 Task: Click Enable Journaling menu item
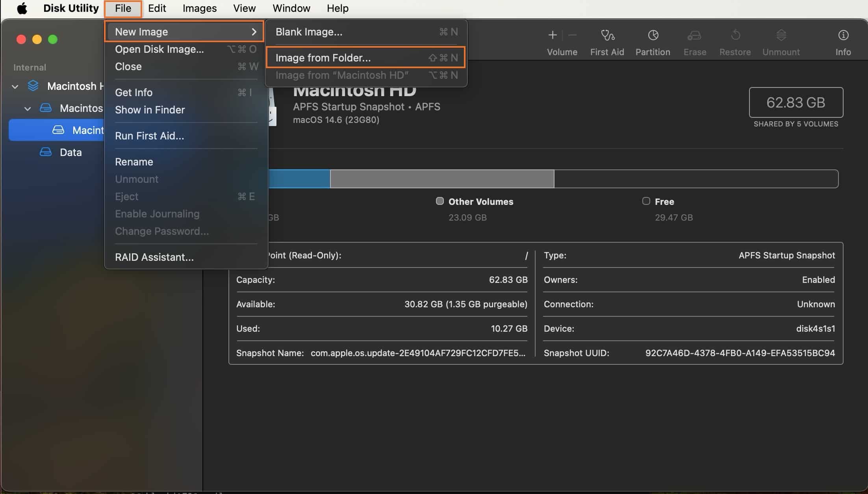pyautogui.click(x=186, y=214)
